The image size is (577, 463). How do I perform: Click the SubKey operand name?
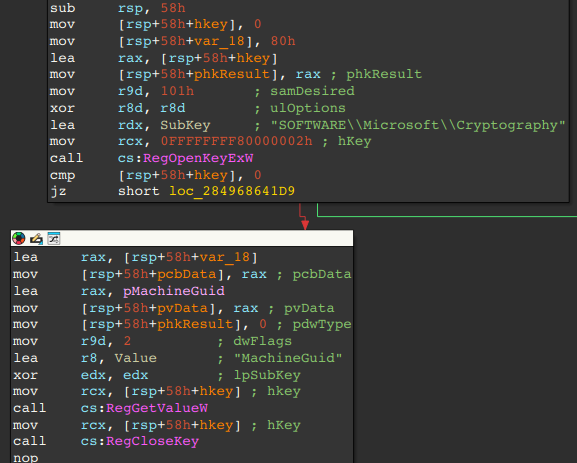(x=185, y=125)
